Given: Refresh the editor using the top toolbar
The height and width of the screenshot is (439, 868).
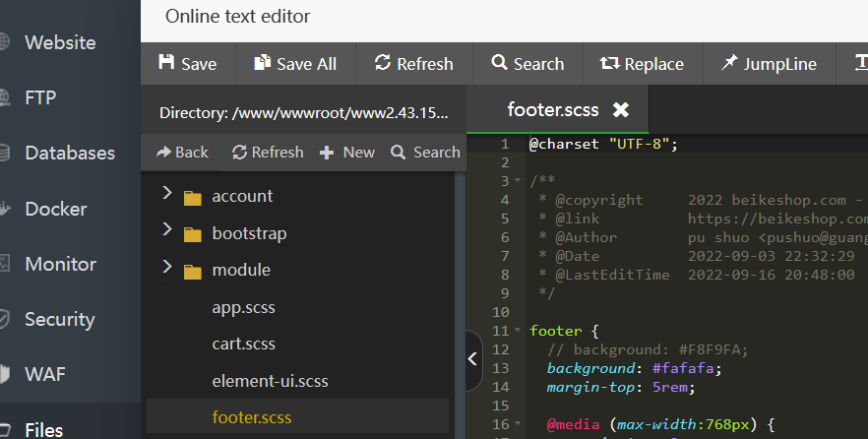Looking at the screenshot, I should pos(414,63).
